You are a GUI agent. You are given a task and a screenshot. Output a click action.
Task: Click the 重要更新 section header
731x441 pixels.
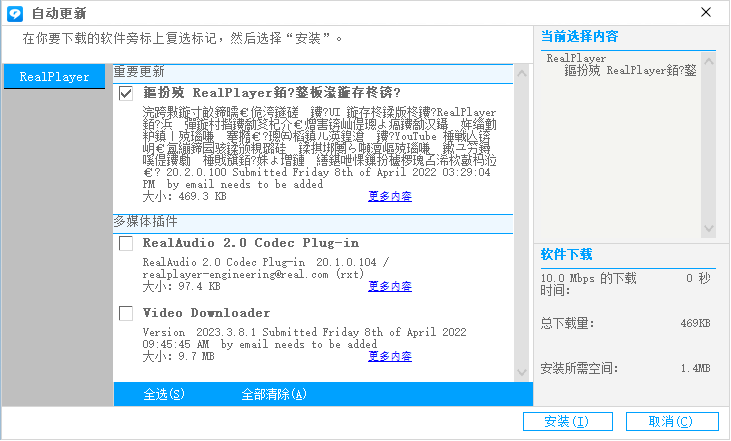click(x=313, y=72)
